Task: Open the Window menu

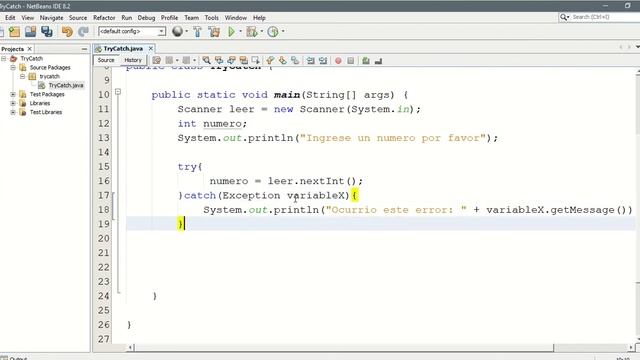Action: [236, 18]
